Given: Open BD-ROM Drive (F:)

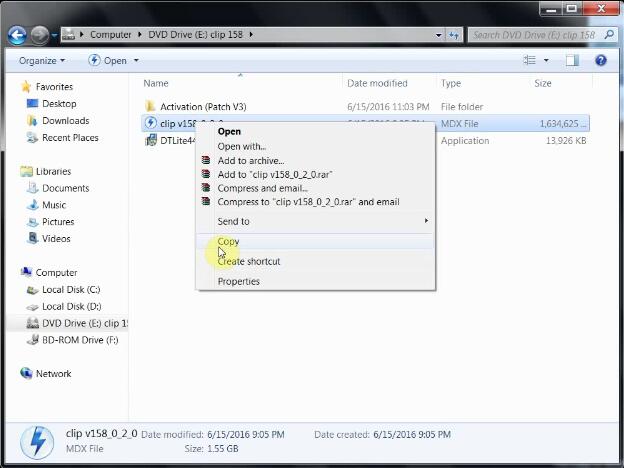Looking at the screenshot, I should [x=80, y=340].
